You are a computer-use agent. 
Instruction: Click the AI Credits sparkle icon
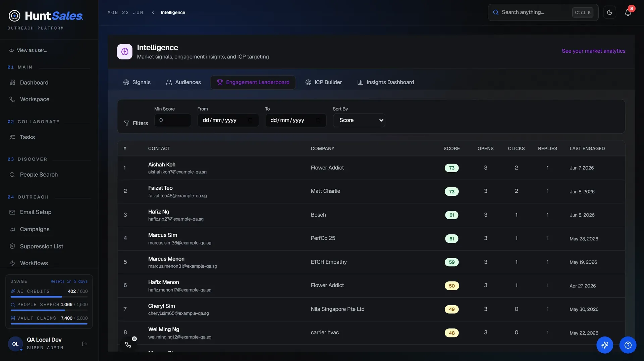[x=13, y=291]
